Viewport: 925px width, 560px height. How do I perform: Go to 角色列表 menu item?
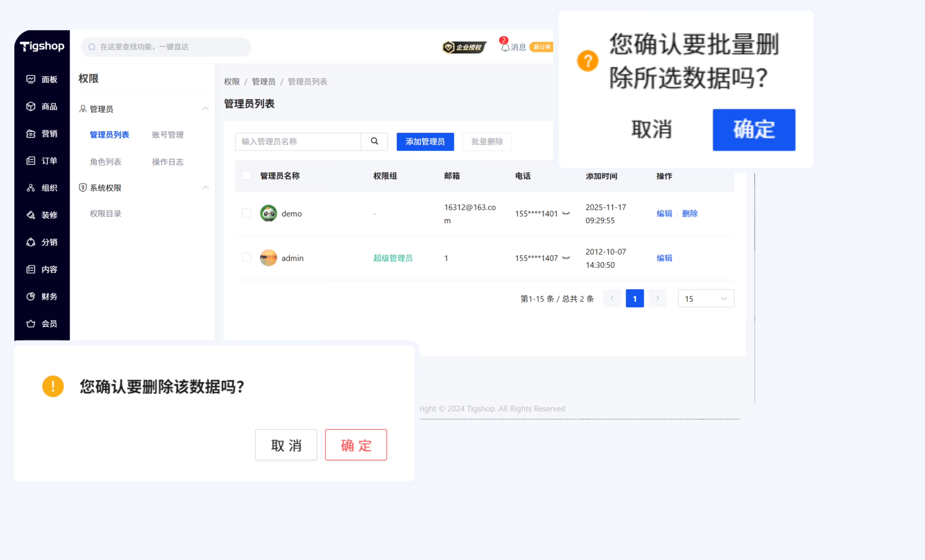click(x=105, y=162)
